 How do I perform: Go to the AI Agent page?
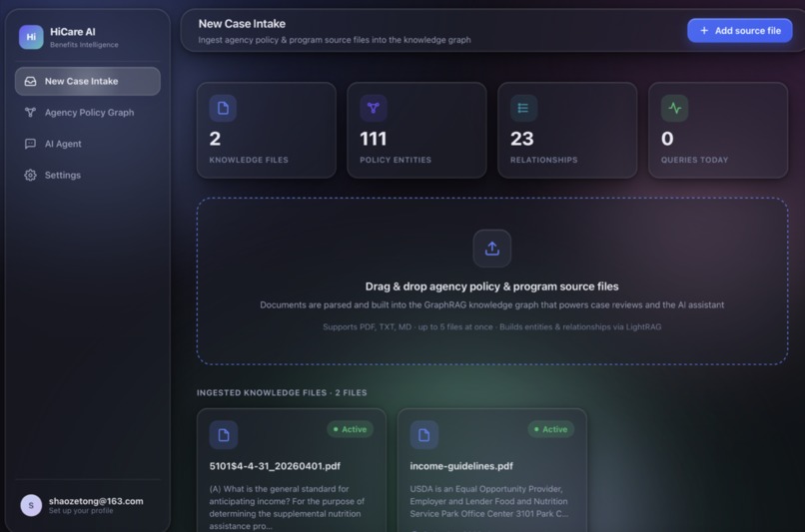(x=88, y=144)
